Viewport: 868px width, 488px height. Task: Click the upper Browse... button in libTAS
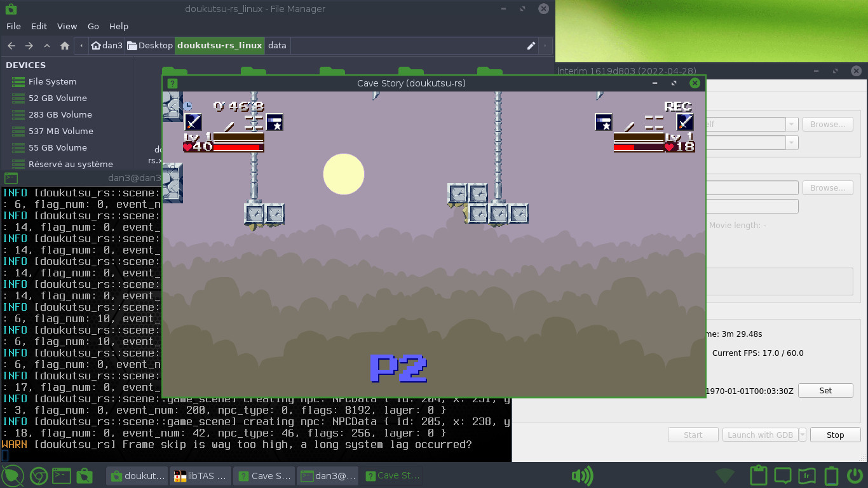(827, 125)
